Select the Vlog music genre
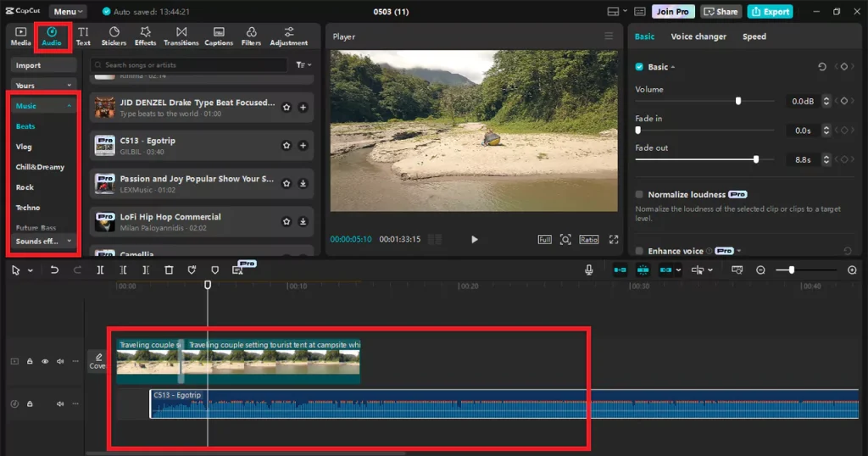Image resolution: width=868 pixels, height=456 pixels. click(24, 147)
